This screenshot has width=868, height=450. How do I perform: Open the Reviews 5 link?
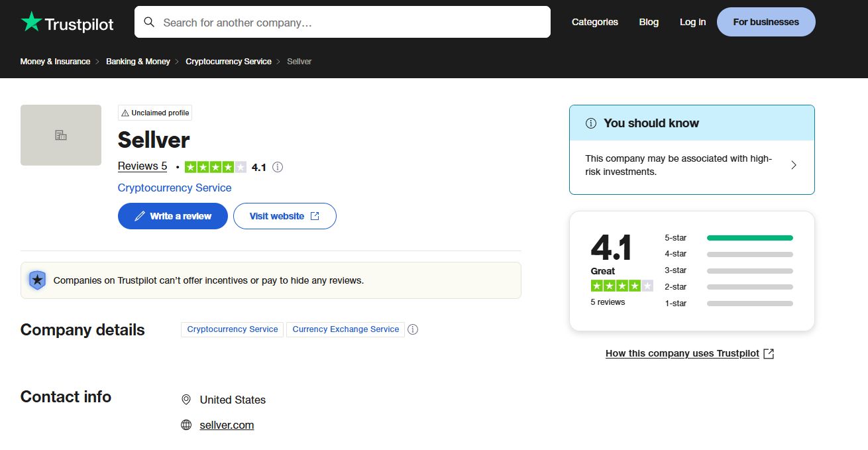pos(142,166)
